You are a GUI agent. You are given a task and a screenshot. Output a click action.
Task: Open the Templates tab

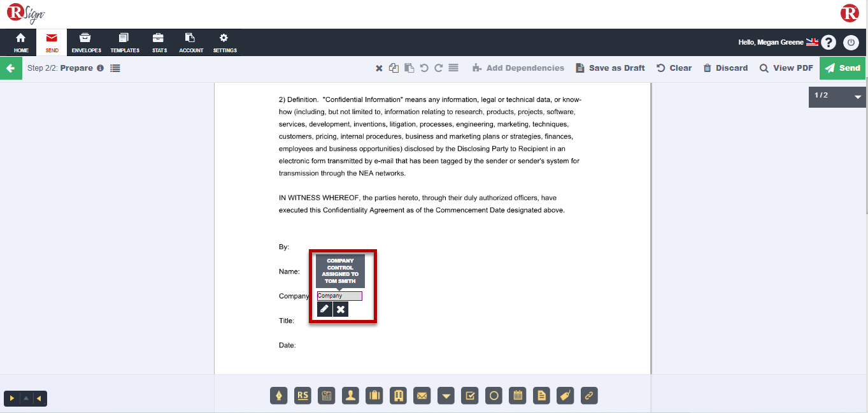(125, 43)
